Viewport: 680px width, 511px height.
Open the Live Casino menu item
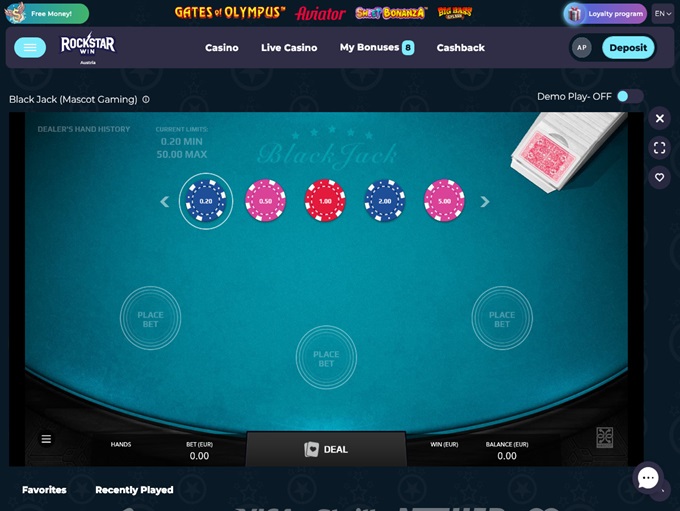pyautogui.click(x=289, y=48)
